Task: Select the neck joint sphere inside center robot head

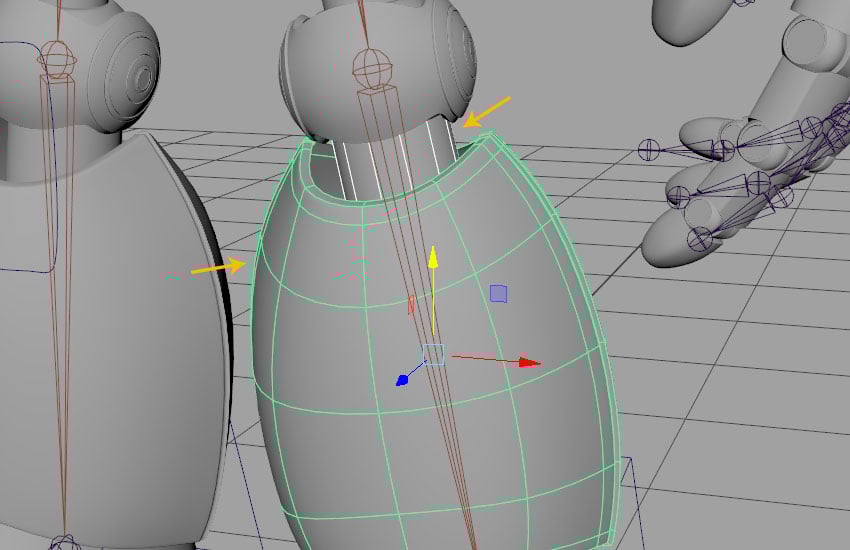Action: click(x=371, y=68)
